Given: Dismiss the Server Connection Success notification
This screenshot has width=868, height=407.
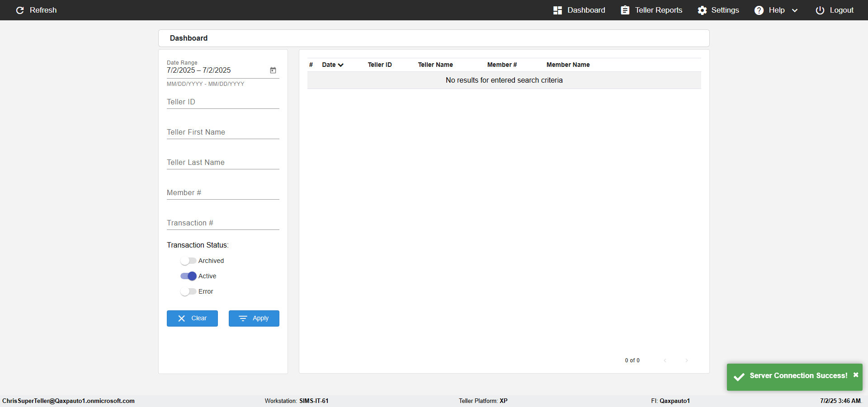Looking at the screenshot, I should 855,375.
